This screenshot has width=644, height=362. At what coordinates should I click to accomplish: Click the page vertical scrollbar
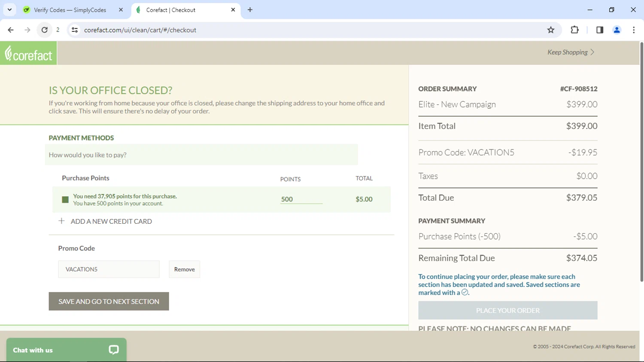pos(641,162)
